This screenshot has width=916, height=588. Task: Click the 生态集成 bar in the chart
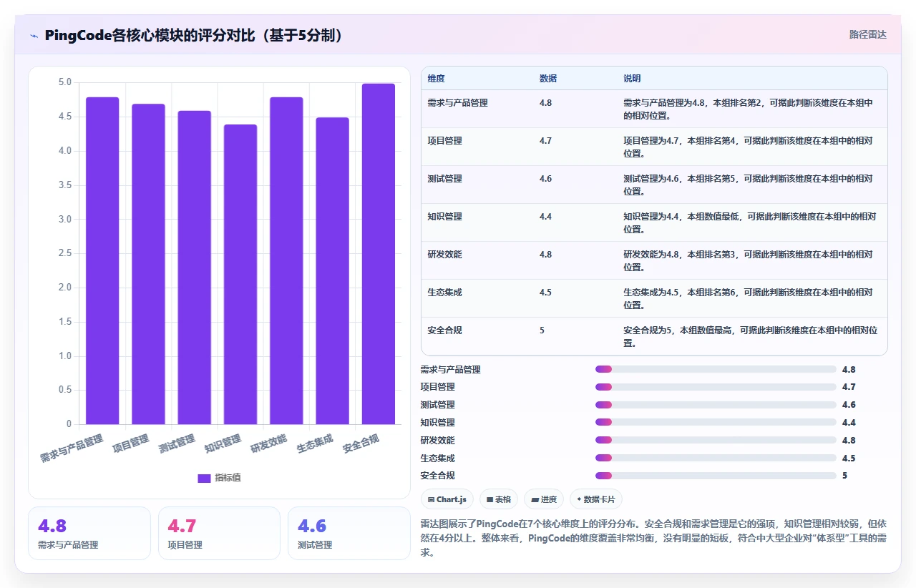(333, 271)
